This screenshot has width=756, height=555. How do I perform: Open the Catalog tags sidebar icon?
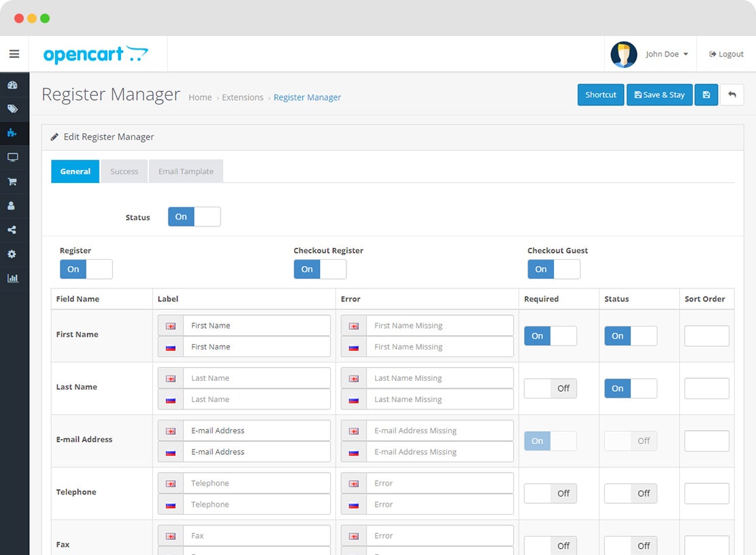(x=12, y=109)
